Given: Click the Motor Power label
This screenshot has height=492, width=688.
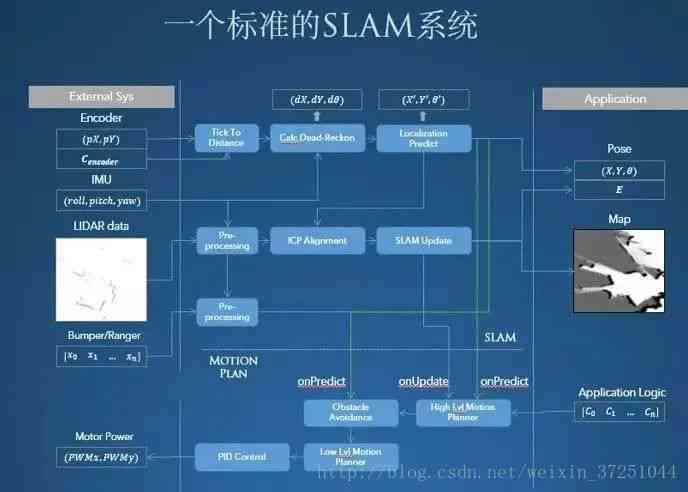Looking at the screenshot, I should 104,436.
